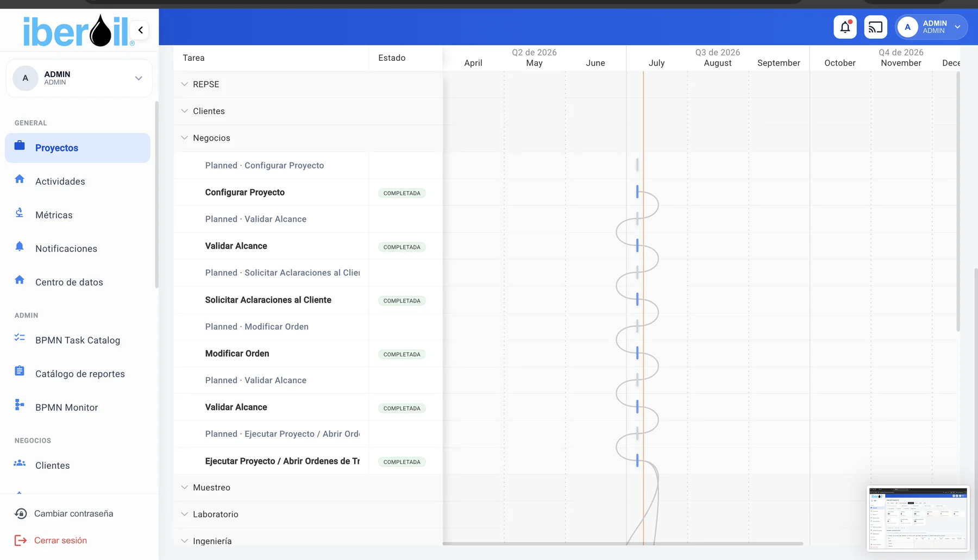Image resolution: width=978 pixels, height=560 pixels.
Task: Collapse the REPSE group chevron
Action: click(185, 84)
